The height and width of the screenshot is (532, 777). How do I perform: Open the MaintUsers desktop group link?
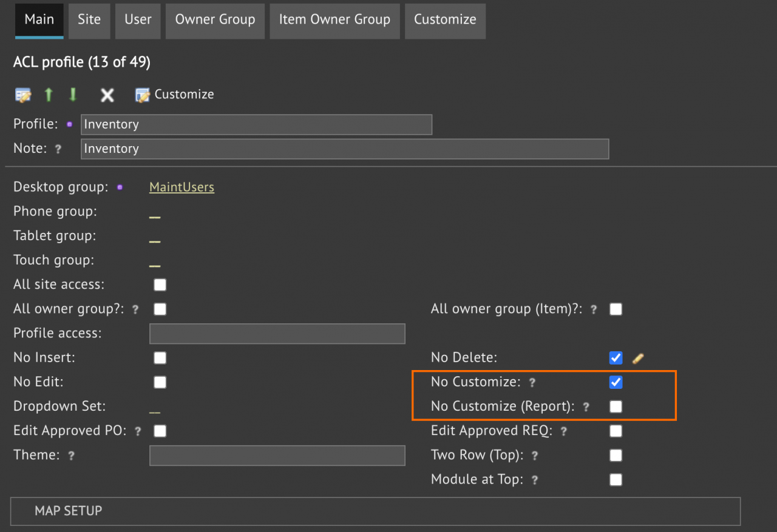point(182,187)
